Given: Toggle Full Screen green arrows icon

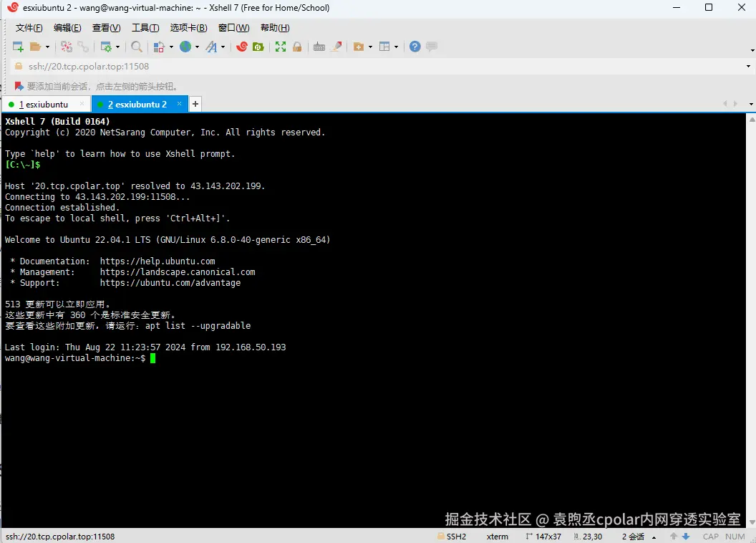Looking at the screenshot, I should click(281, 47).
